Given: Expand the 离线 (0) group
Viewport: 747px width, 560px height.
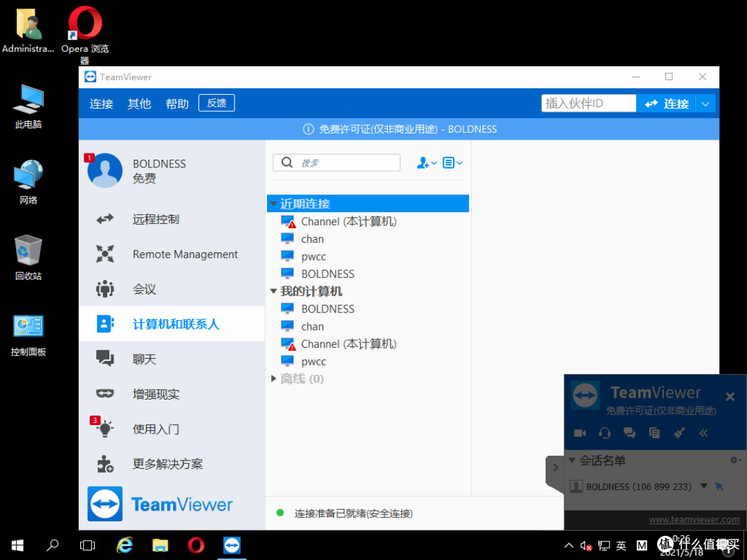Looking at the screenshot, I should 273,379.
